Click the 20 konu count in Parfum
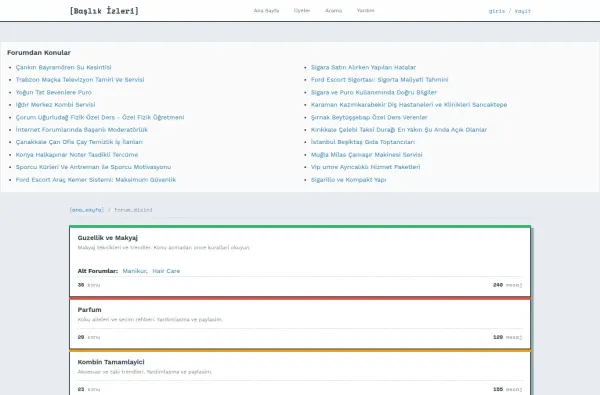 (x=89, y=337)
